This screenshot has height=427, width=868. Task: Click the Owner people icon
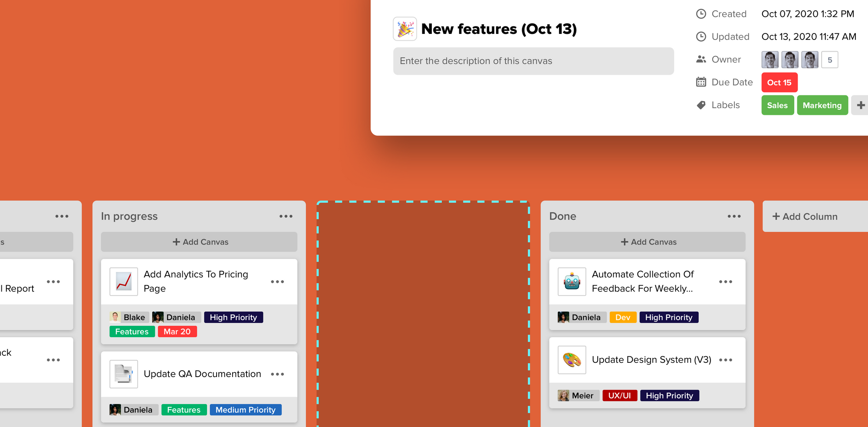click(701, 59)
